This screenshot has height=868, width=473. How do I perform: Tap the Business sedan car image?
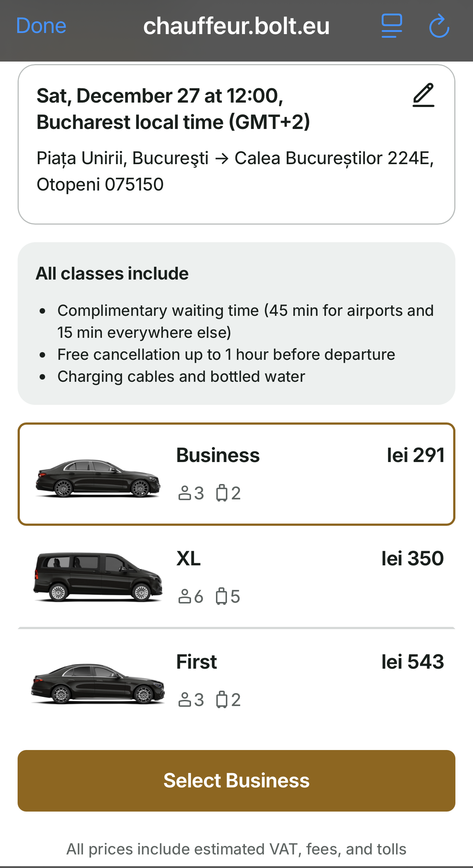pos(98,478)
